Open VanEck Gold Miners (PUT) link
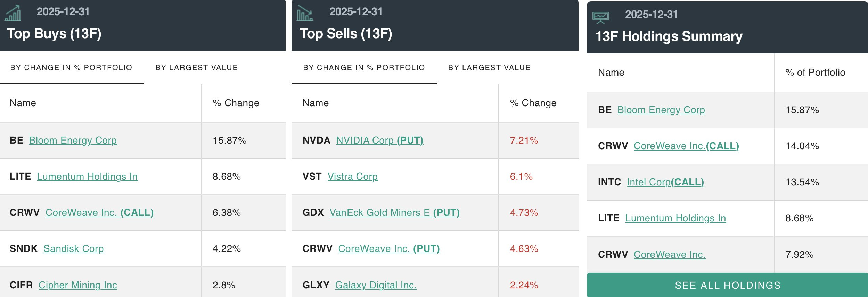This screenshot has width=868, height=297. (395, 212)
